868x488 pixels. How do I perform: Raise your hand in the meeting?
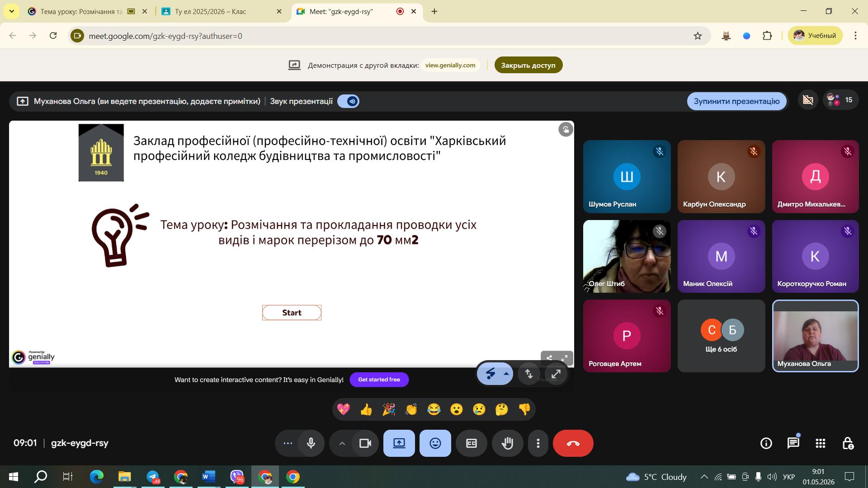508,443
